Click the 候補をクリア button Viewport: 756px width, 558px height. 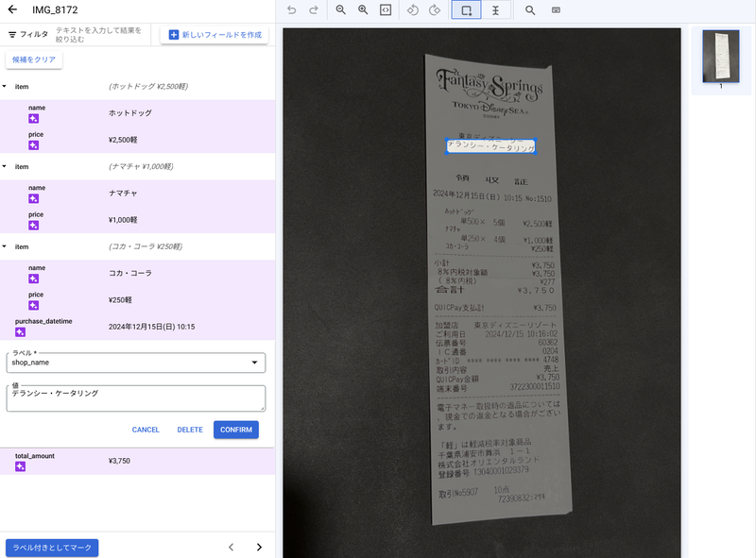pyautogui.click(x=34, y=59)
